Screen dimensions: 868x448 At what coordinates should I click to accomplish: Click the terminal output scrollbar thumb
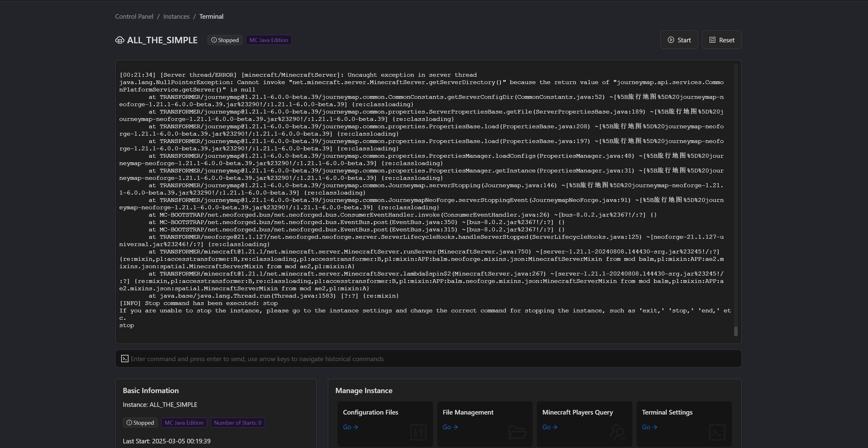click(736, 331)
